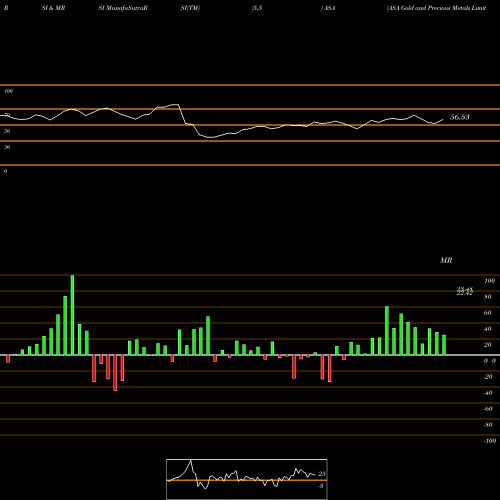Click the "SI & MR" header text

click(x=53, y=8)
